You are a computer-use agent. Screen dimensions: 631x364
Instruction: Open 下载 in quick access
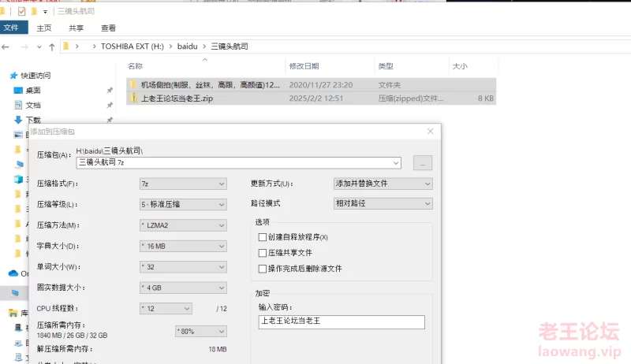33,120
